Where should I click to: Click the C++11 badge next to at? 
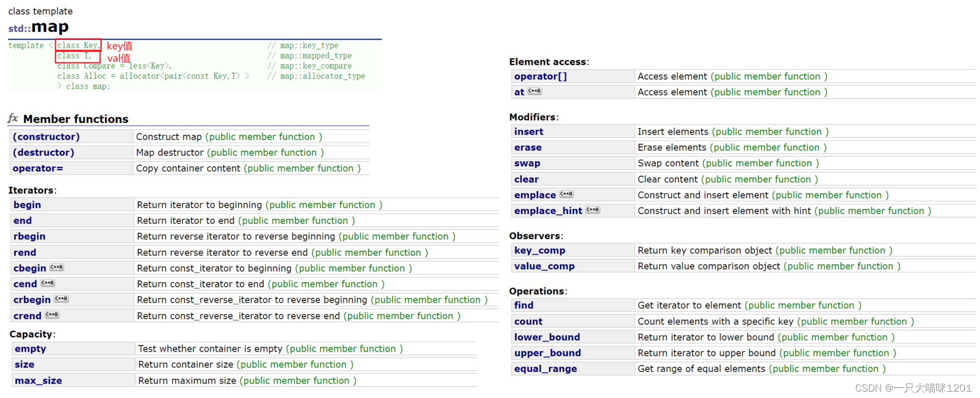point(535,92)
